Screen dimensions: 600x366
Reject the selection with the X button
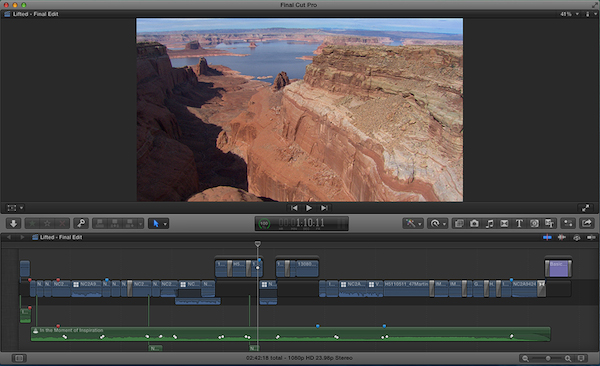click(x=62, y=224)
